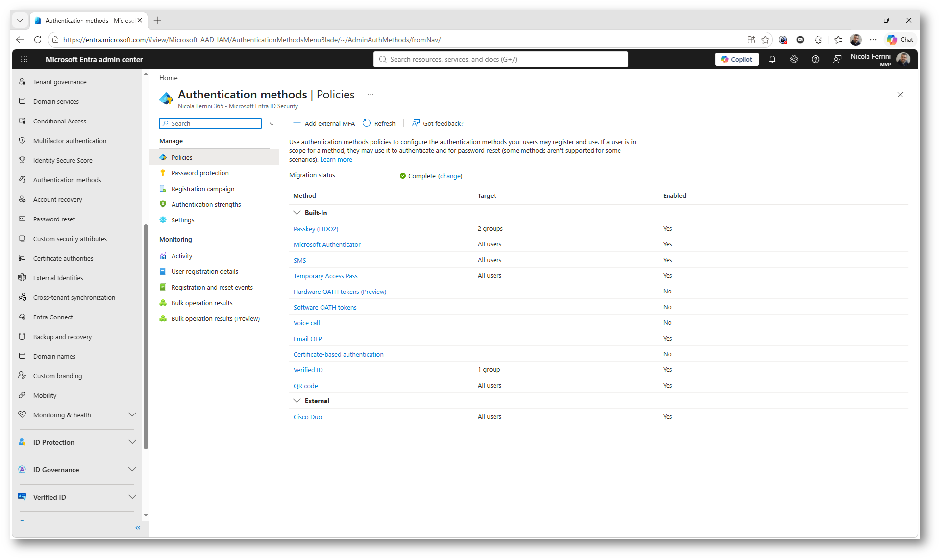Viewport: 941px width, 560px height.
Task: Expand the ID Protection section
Action: [132, 442]
